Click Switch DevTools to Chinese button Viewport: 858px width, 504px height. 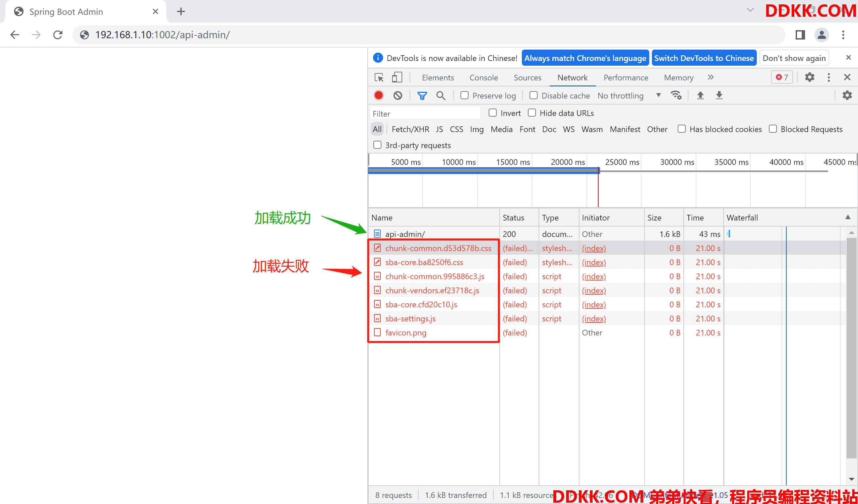pos(704,58)
